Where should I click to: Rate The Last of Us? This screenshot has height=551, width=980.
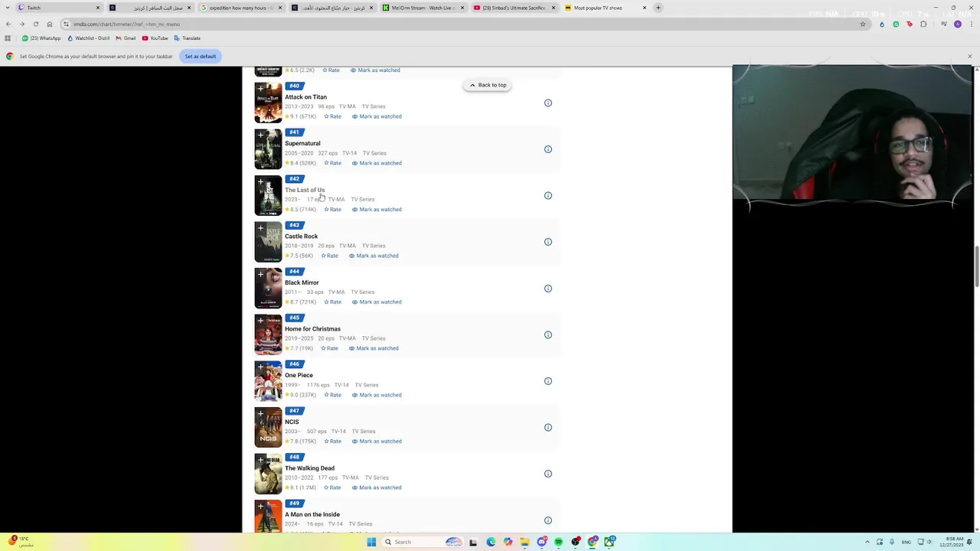(x=332, y=210)
